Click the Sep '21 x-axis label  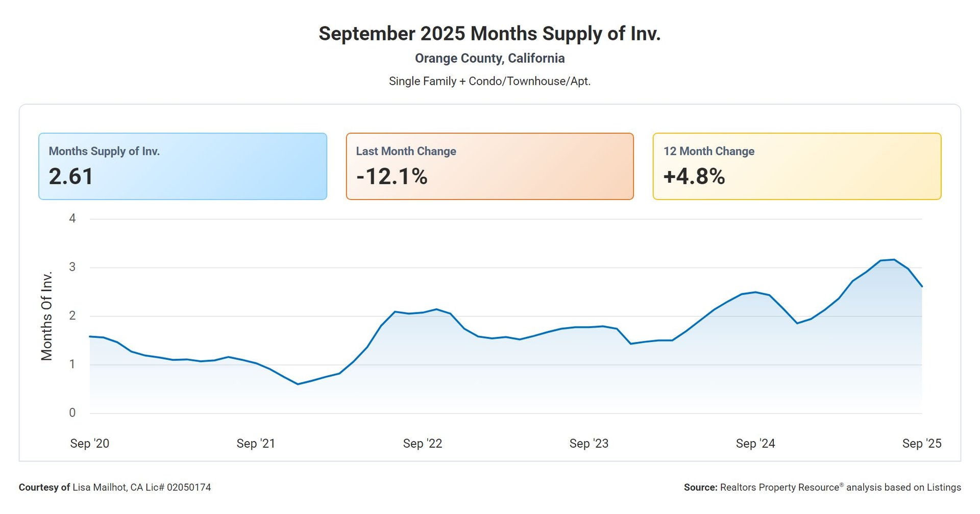click(x=256, y=444)
